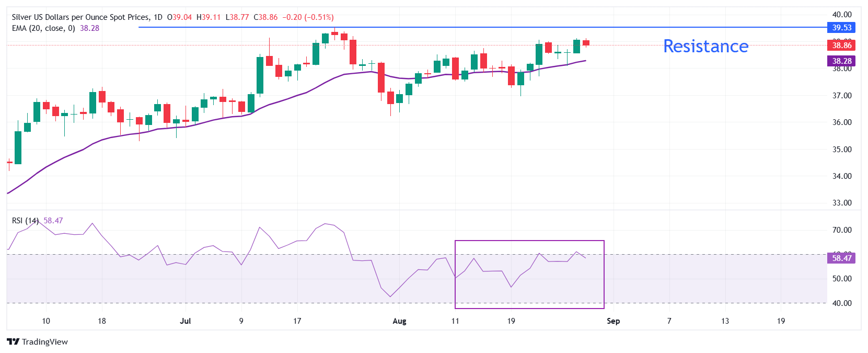868x353 pixels.
Task: Click the red 38.86 current price tag
Action: pos(841,45)
